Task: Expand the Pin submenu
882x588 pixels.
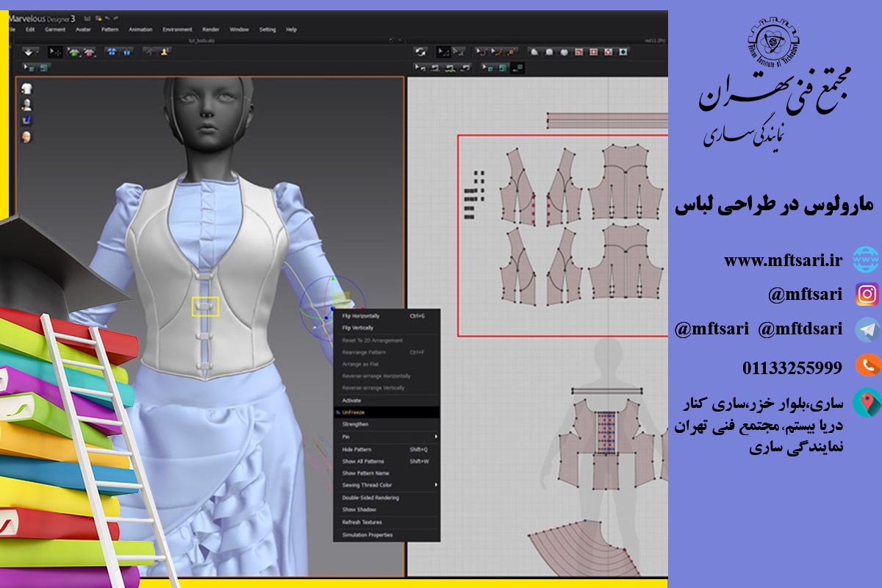Action: [387, 437]
